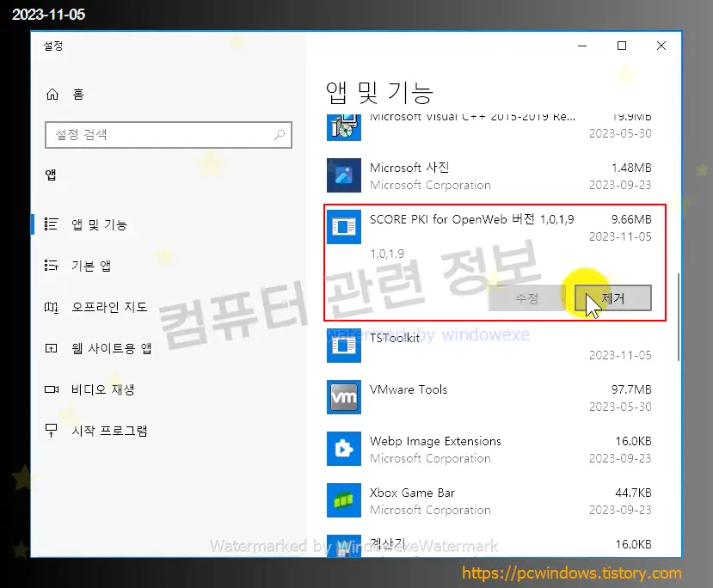
Task: Select the Webp Image Extensions entry
Action: pos(489,449)
